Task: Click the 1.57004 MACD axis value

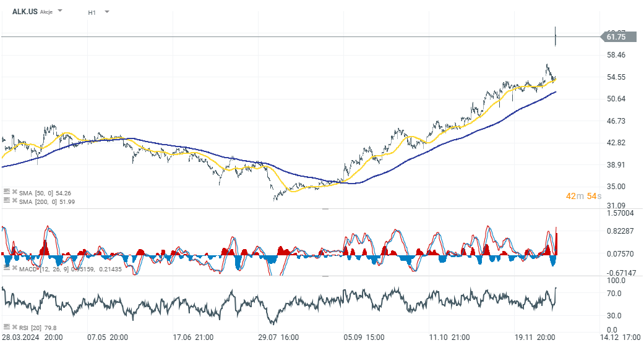Action: click(x=620, y=213)
